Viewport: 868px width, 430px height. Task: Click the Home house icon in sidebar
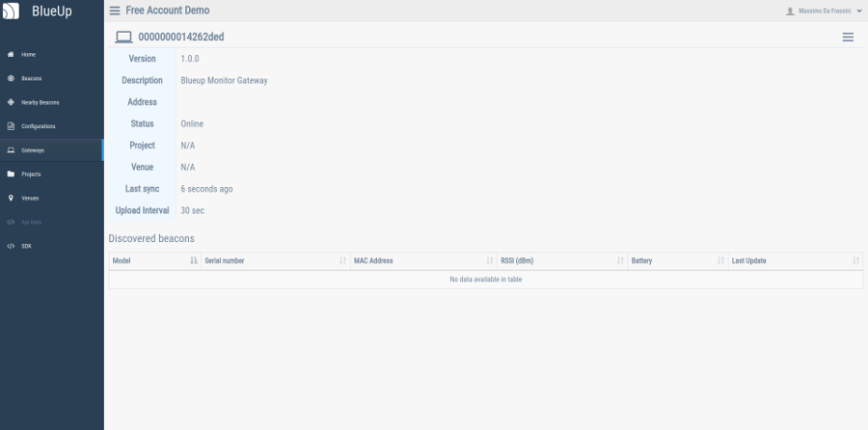pyautogui.click(x=11, y=54)
